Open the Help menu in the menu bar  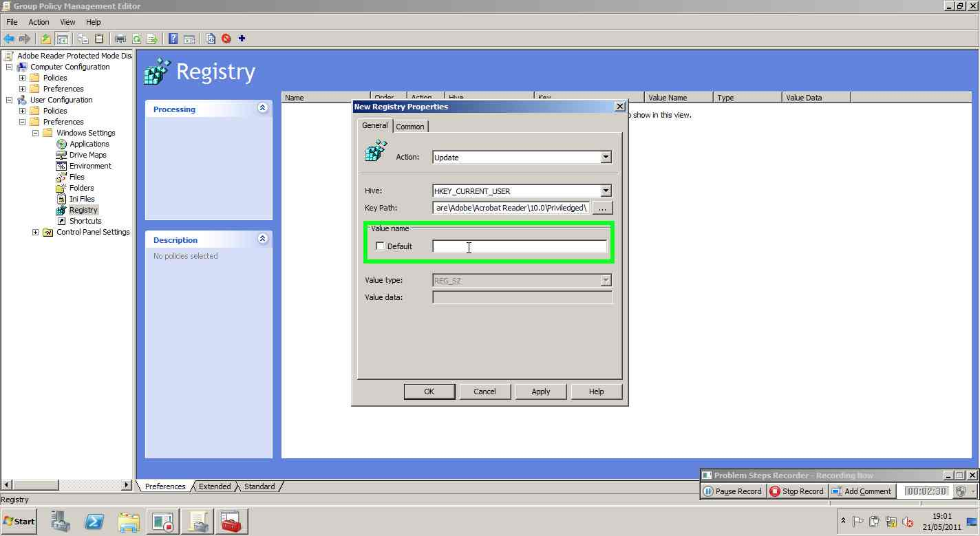pos(93,22)
